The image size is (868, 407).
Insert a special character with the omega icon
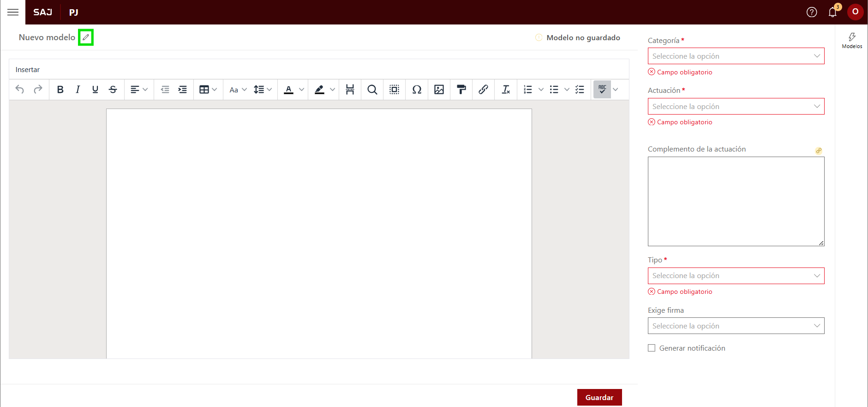click(417, 90)
